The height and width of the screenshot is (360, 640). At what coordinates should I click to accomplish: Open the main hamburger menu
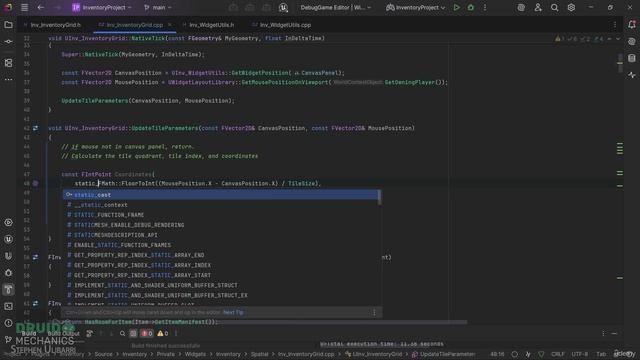click(24, 7)
